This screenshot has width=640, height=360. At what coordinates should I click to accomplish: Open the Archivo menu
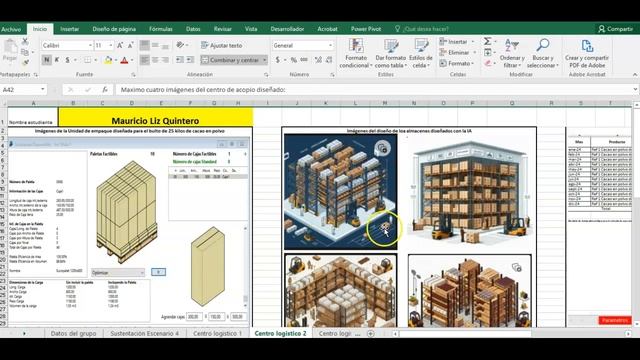11,29
